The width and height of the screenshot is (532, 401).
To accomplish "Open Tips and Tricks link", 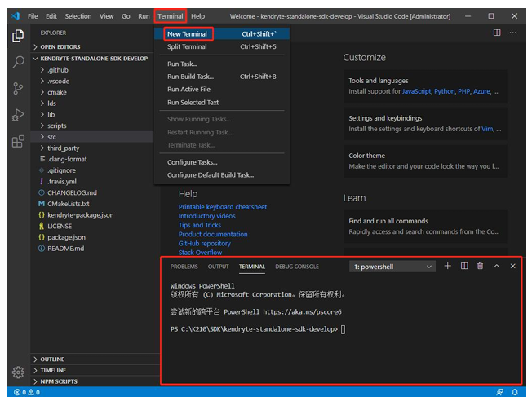I will pyautogui.click(x=199, y=225).
